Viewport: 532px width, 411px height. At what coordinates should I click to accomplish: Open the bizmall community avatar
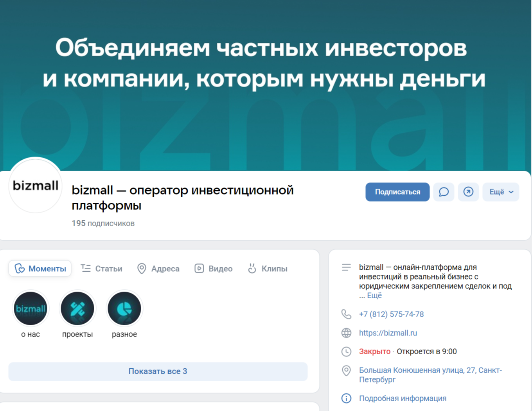point(36,186)
